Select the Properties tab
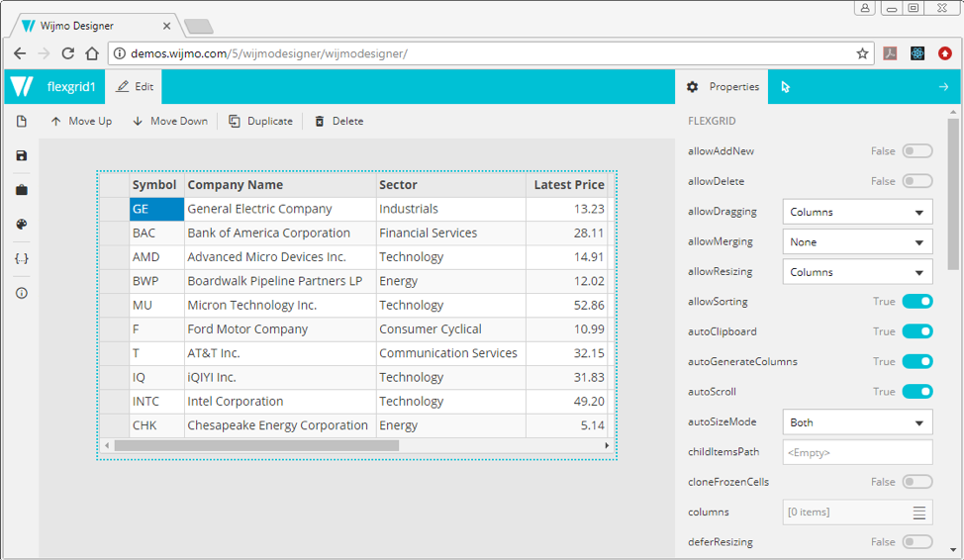The image size is (964, 560). pyautogui.click(x=723, y=87)
